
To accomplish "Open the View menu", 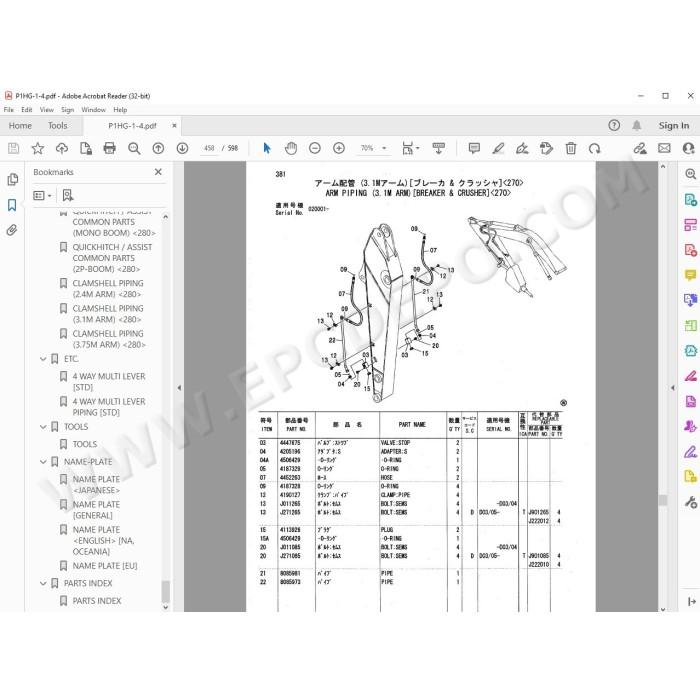I will pyautogui.click(x=46, y=110).
